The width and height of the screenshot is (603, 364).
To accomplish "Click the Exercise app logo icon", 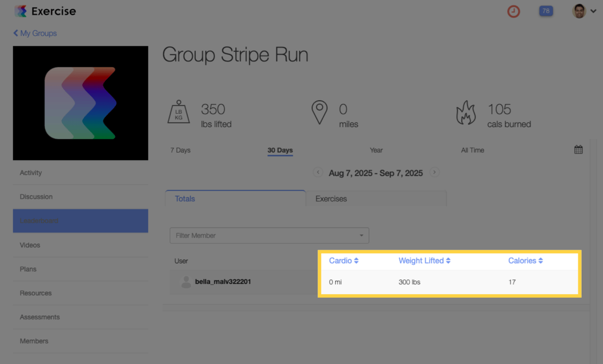I will (x=20, y=11).
